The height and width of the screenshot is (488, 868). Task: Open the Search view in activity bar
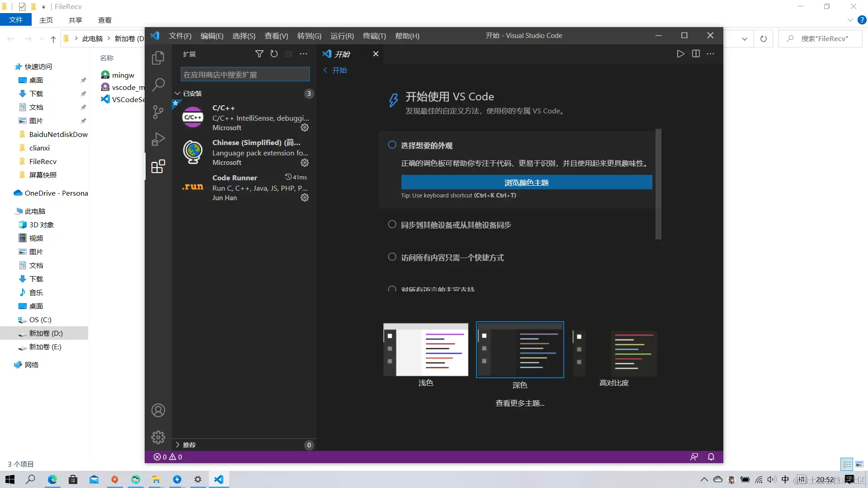[x=158, y=84]
